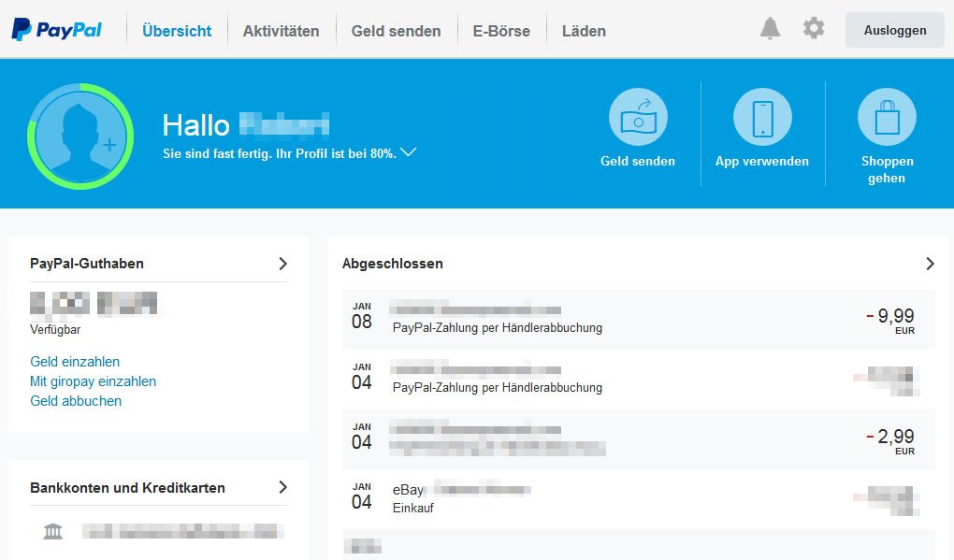This screenshot has height=560, width=954.
Task: Switch to the Übersicht tab
Action: point(177,31)
